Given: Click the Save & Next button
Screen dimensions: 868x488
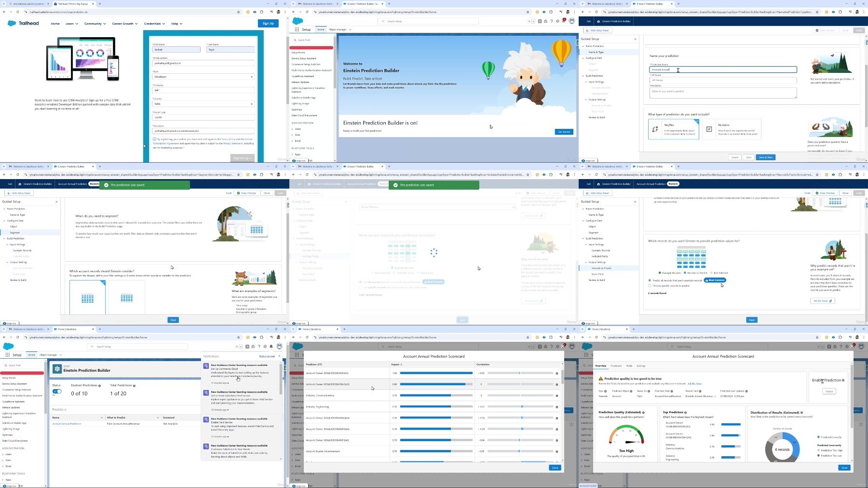Looking at the screenshot, I should click(765, 157).
